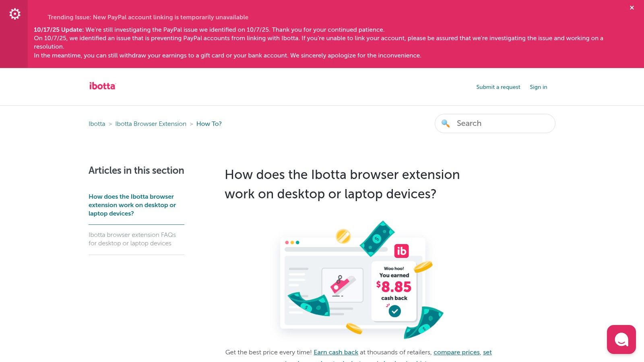This screenshot has width=644, height=362.
Task: Click the Trending Issue banner title
Action: pos(148,17)
